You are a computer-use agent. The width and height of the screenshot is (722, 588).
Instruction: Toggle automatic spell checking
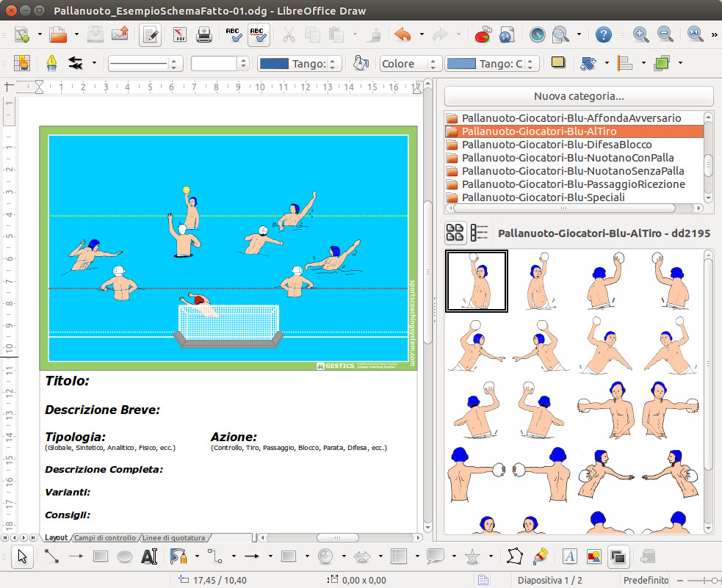258,34
